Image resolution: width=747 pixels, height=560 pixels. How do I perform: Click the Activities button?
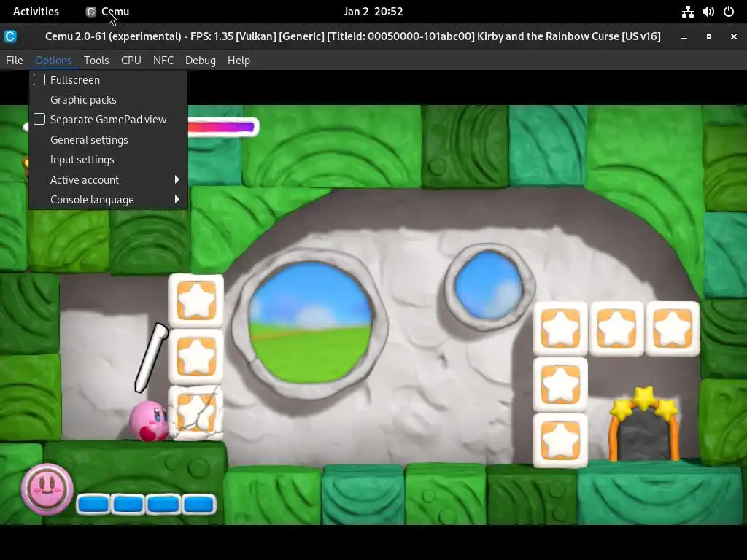tap(36, 12)
